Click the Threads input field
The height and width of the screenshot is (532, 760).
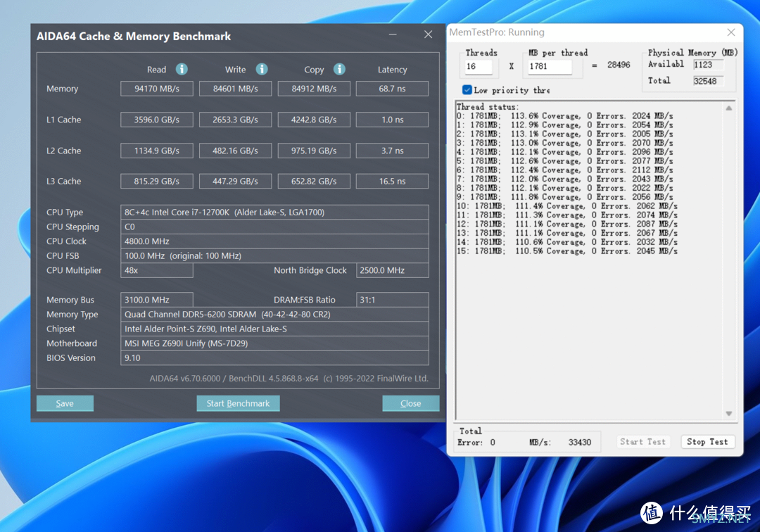tap(479, 66)
